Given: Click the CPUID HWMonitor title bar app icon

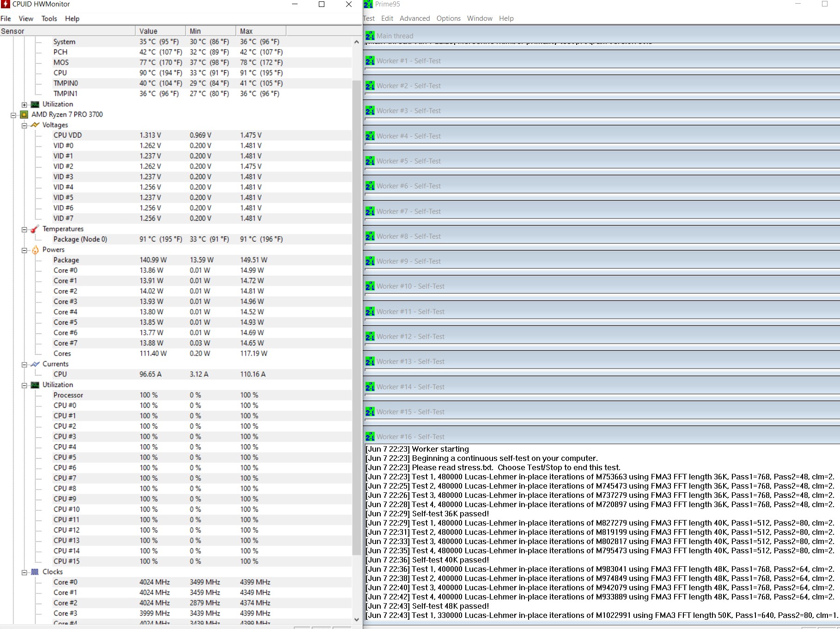Looking at the screenshot, I should click(6, 4).
